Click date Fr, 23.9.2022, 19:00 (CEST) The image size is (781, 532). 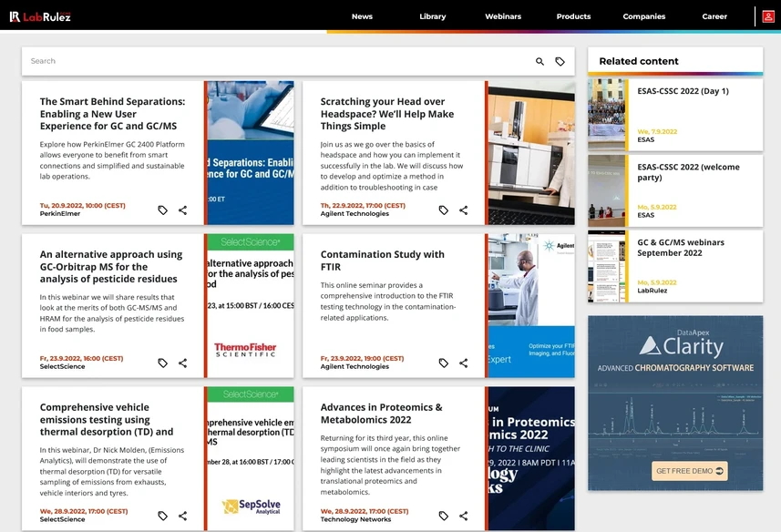362,358
